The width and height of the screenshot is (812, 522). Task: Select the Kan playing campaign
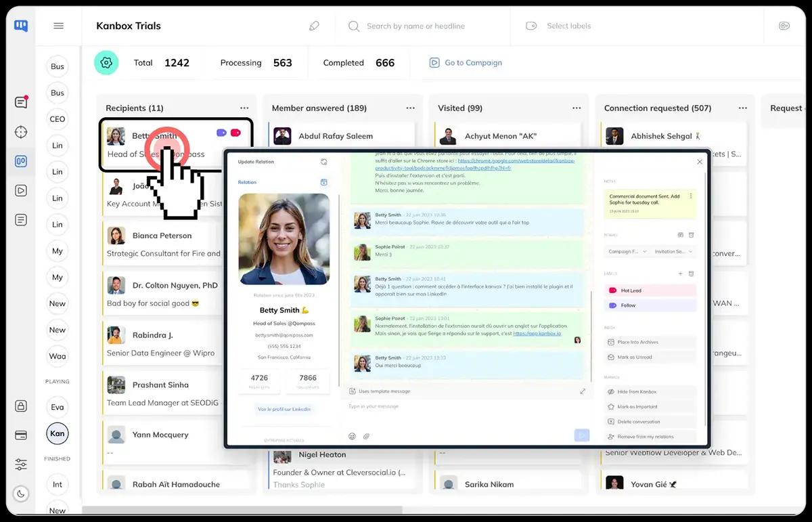coord(58,433)
